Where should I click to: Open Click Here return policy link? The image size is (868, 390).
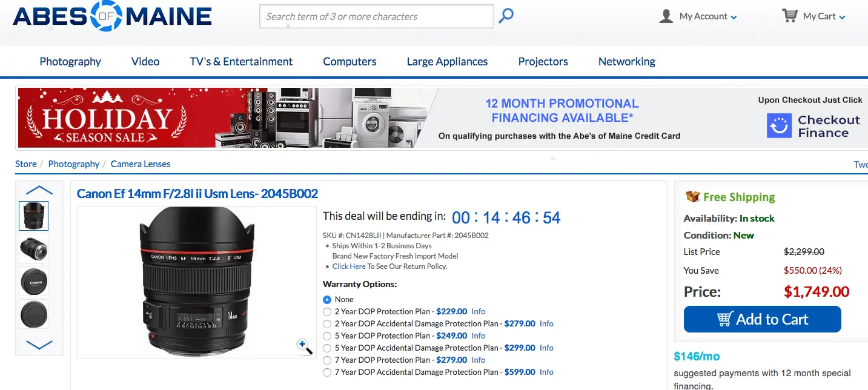349,266
